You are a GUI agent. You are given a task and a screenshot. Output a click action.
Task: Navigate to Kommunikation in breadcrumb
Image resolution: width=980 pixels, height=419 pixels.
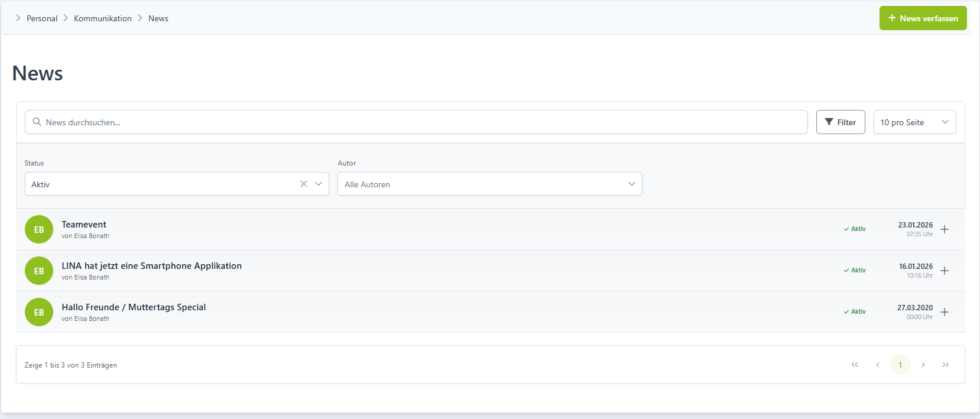[x=103, y=18]
